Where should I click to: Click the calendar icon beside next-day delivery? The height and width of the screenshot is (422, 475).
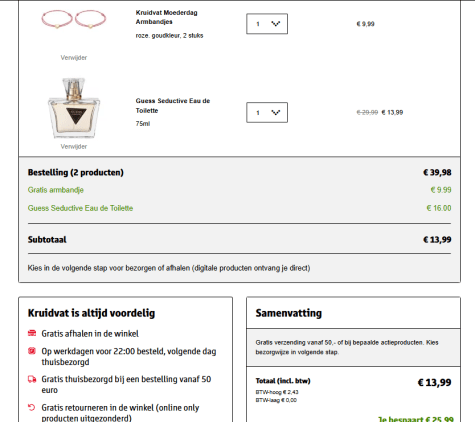[32, 351]
